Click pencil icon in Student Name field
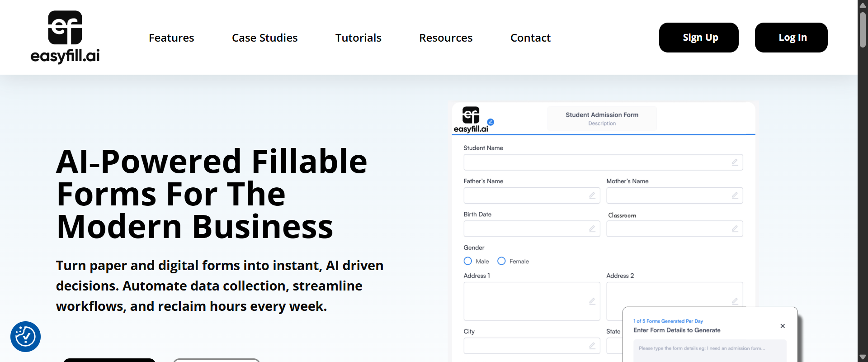This screenshot has height=362, width=868. pos(735,162)
